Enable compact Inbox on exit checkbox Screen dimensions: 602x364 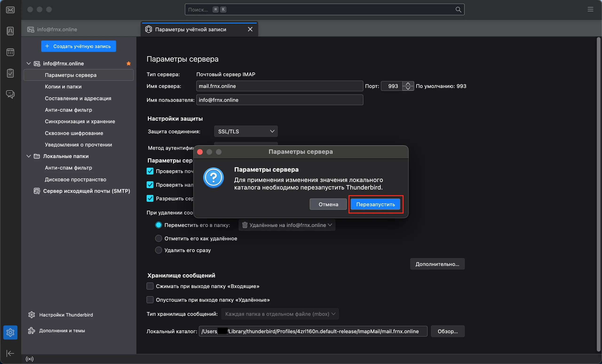pyautogui.click(x=150, y=286)
